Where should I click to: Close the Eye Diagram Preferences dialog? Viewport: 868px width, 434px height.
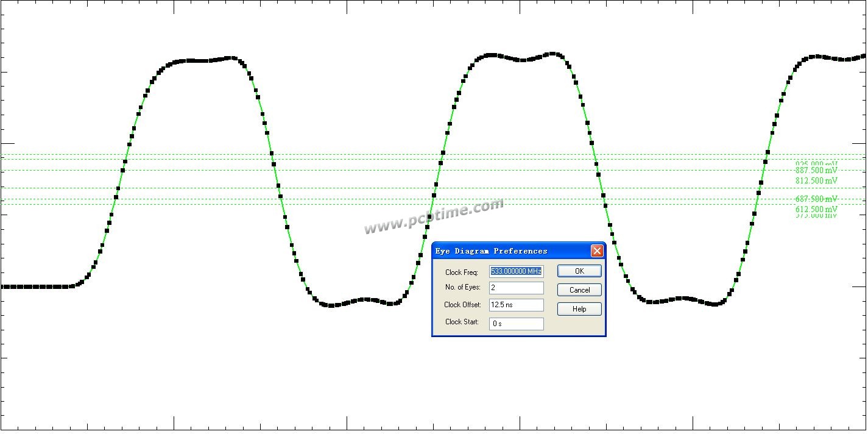click(x=597, y=251)
